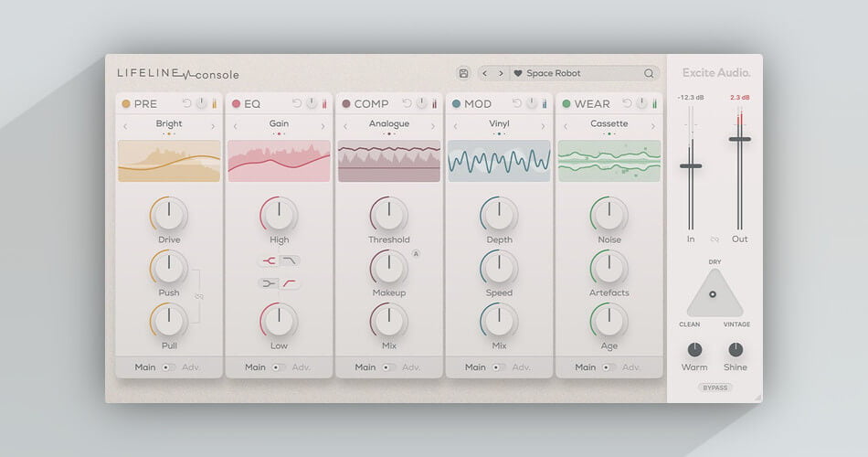Click the PRE module orange meter icon

pyautogui.click(x=214, y=103)
